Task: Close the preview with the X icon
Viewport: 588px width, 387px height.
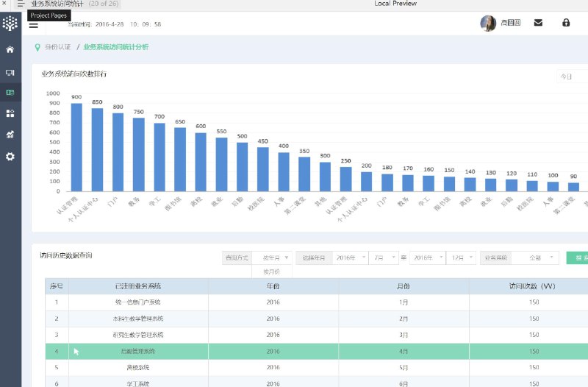Action: [x=4, y=3]
